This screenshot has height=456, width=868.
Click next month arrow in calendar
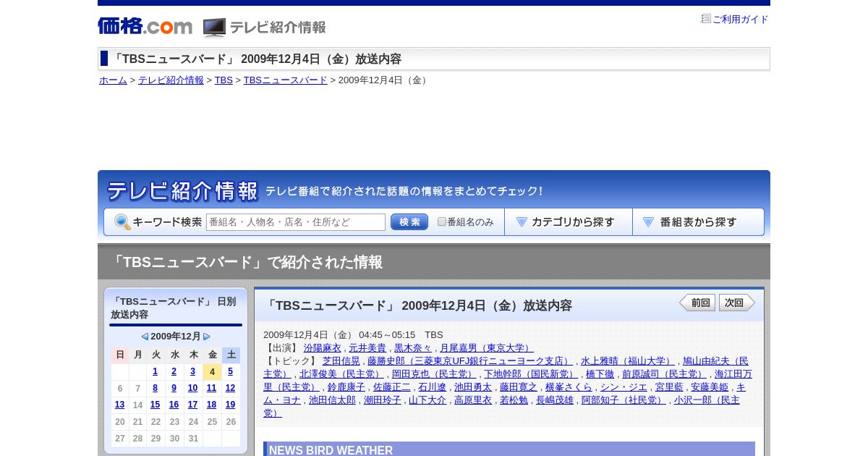pos(207,337)
